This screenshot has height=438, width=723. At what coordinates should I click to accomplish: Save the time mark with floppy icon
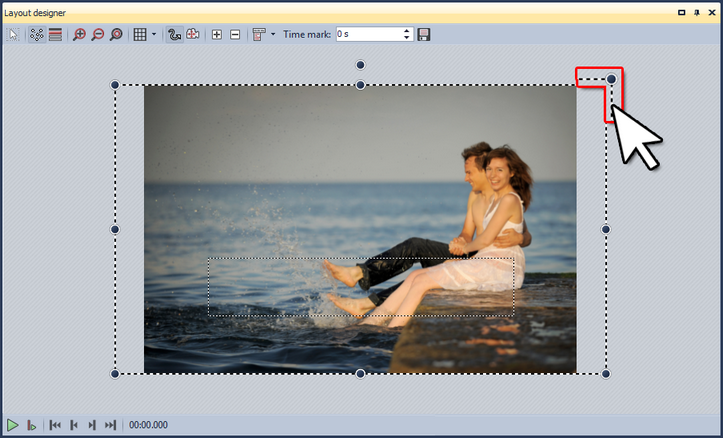click(x=424, y=34)
